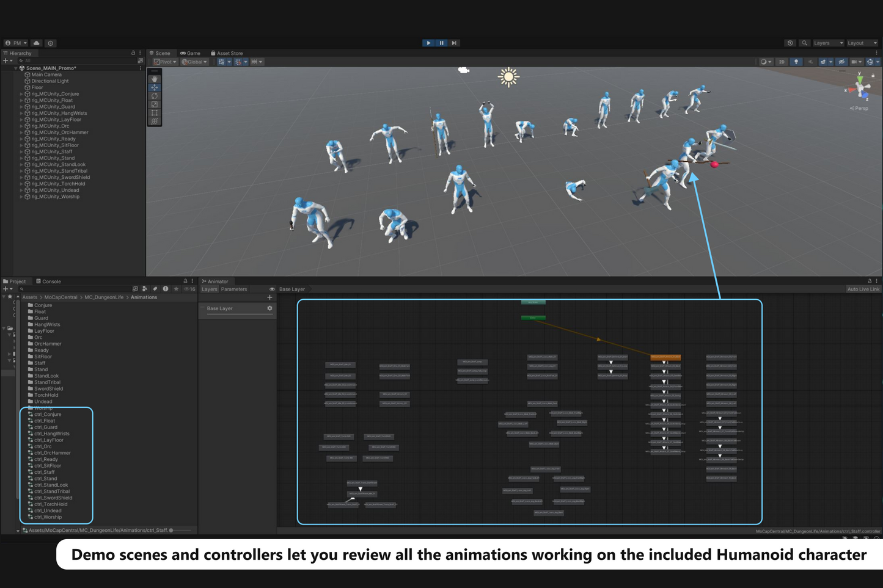This screenshot has width=883, height=588.
Task: Switch to the Game tab
Action: point(191,53)
